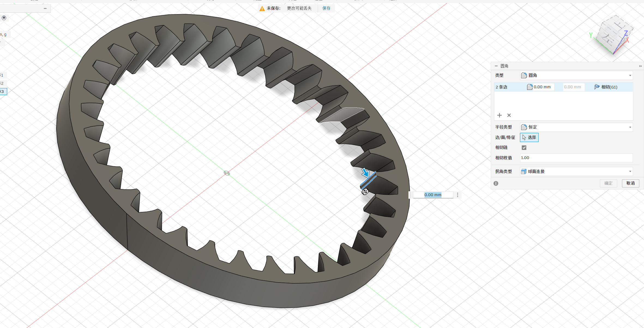This screenshot has height=328, width=644.
Task: Click the floating 0.00 mm radius input
Action: click(x=433, y=195)
